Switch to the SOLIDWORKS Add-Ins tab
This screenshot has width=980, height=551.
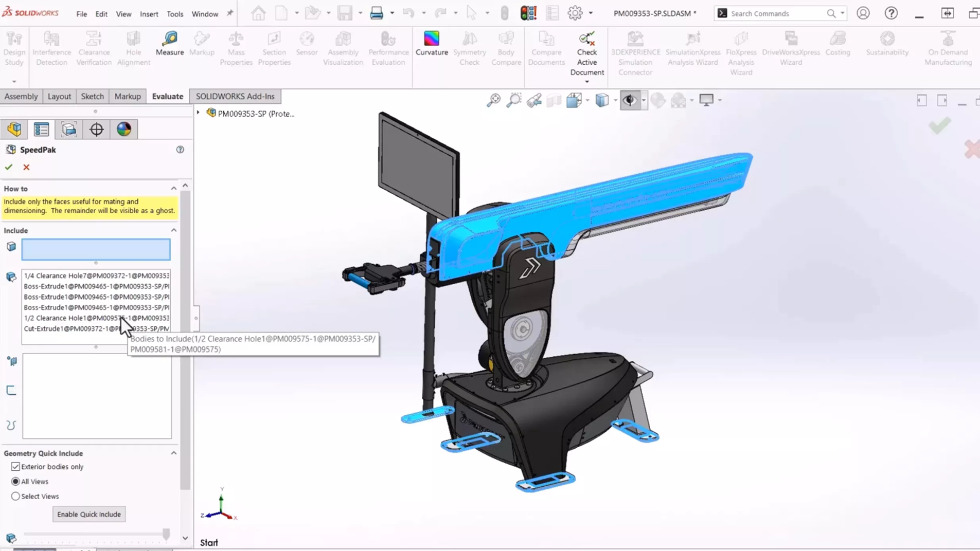point(235,96)
